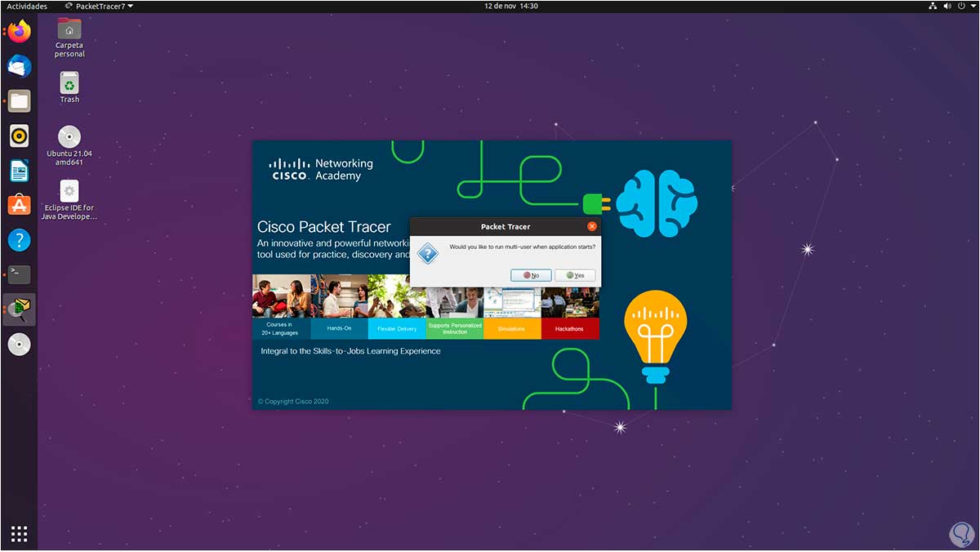Close the Packet Tracer dialog
Image resolution: width=980 pixels, height=552 pixels.
tap(592, 226)
